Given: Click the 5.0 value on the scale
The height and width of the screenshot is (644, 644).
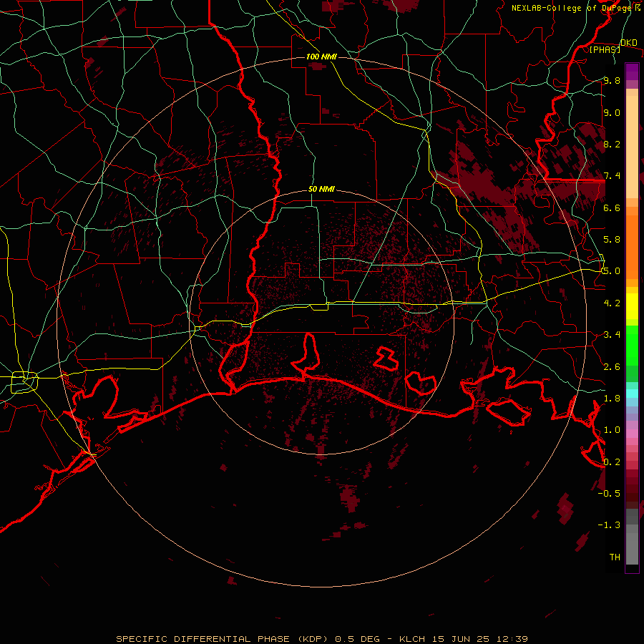Looking at the screenshot, I should pos(612,271).
